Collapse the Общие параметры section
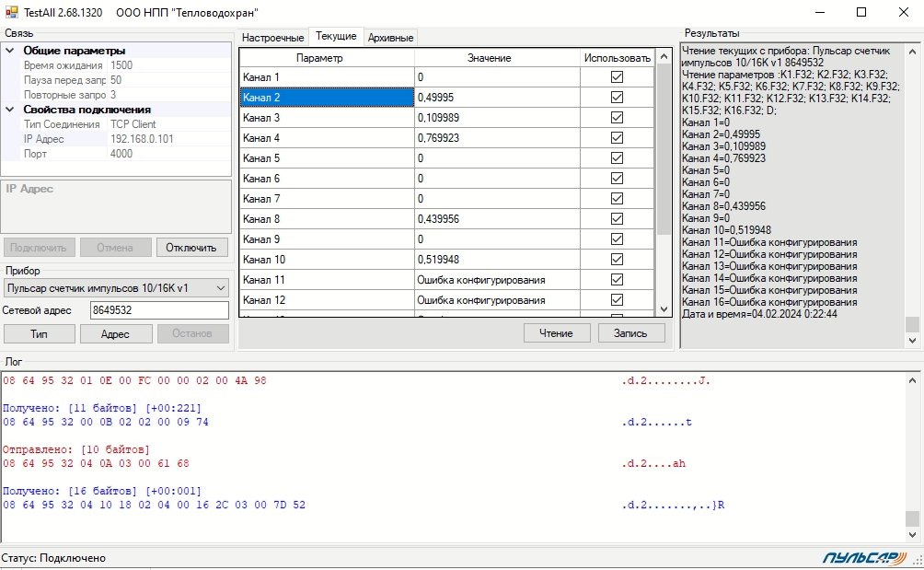 click(10, 51)
